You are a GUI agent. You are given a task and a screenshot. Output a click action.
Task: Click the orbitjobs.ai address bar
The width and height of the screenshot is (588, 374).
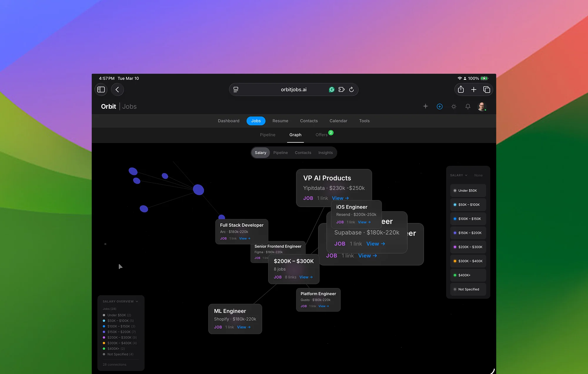coord(293,89)
